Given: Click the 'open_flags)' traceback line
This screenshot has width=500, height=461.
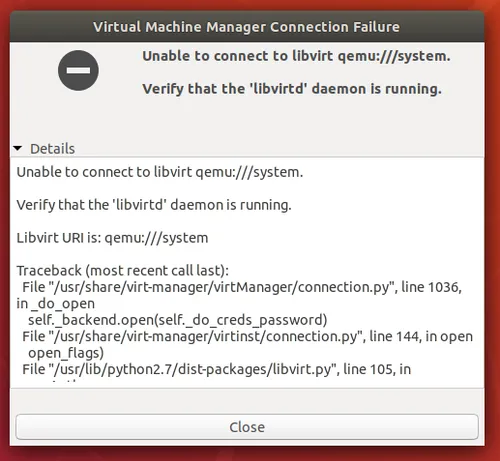Looking at the screenshot, I should tap(66, 353).
